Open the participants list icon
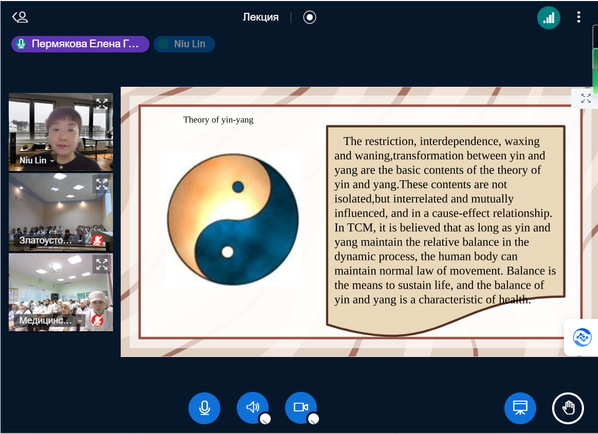 pyautogui.click(x=20, y=17)
